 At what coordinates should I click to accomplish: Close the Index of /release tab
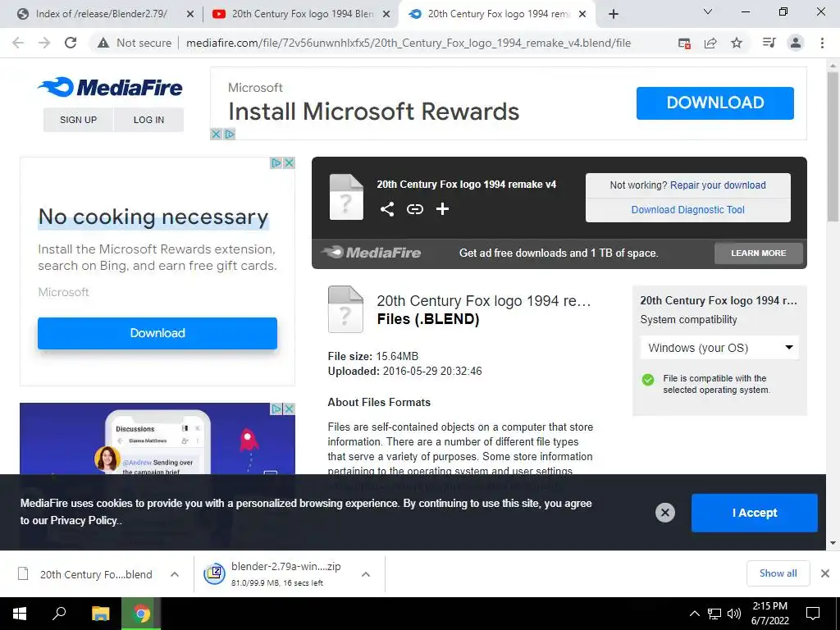(190, 15)
